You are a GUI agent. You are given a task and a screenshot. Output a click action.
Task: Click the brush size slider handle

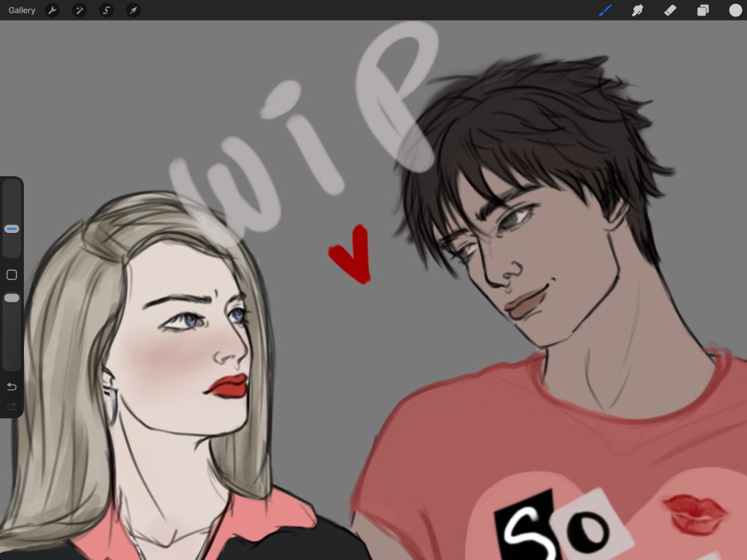click(x=12, y=229)
